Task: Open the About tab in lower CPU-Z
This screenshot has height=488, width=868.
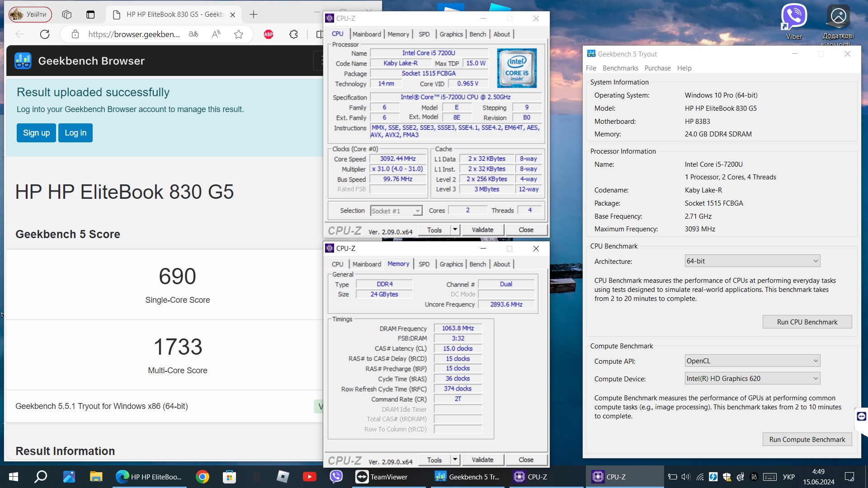Action: (x=501, y=264)
